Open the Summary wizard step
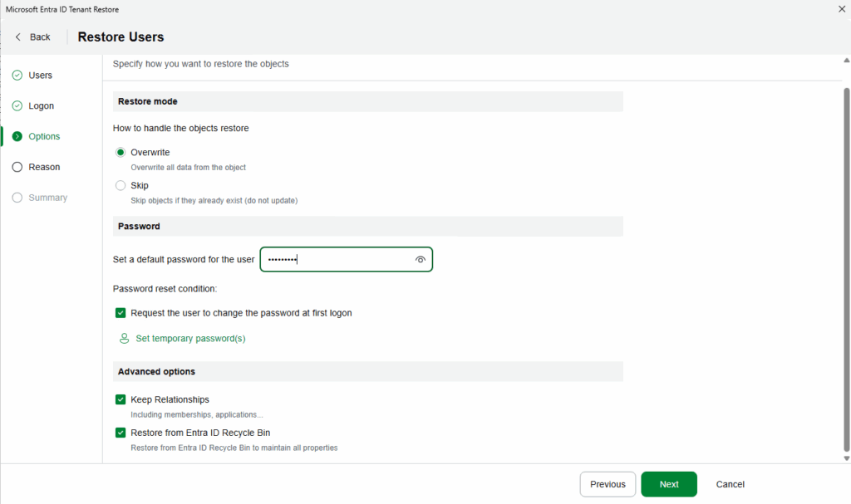The image size is (851, 504). tap(47, 198)
